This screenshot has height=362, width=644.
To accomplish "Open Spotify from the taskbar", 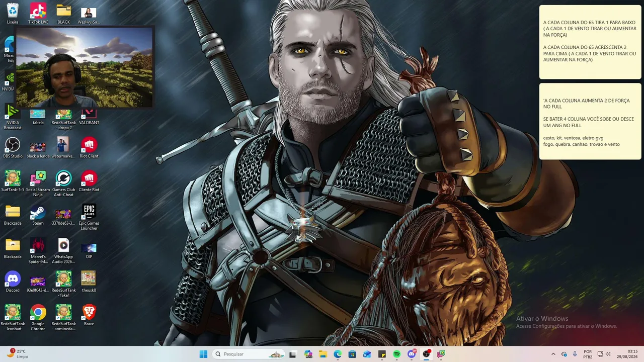I will tap(397, 354).
